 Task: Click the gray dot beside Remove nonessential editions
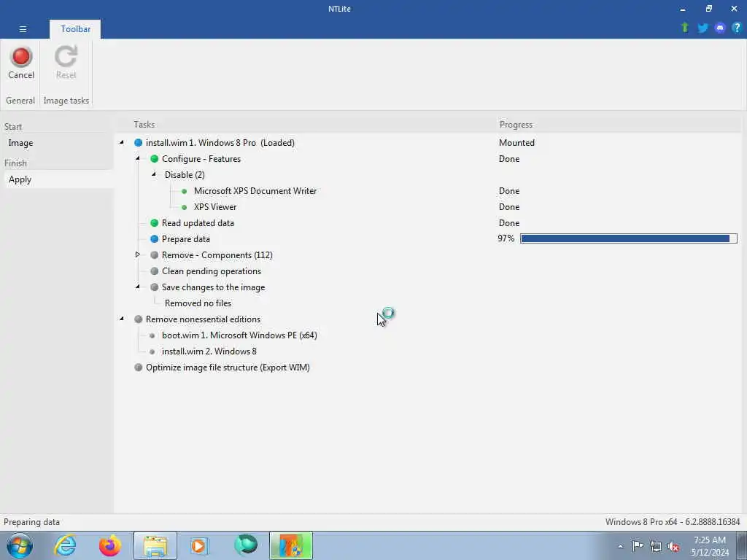tap(138, 319)
